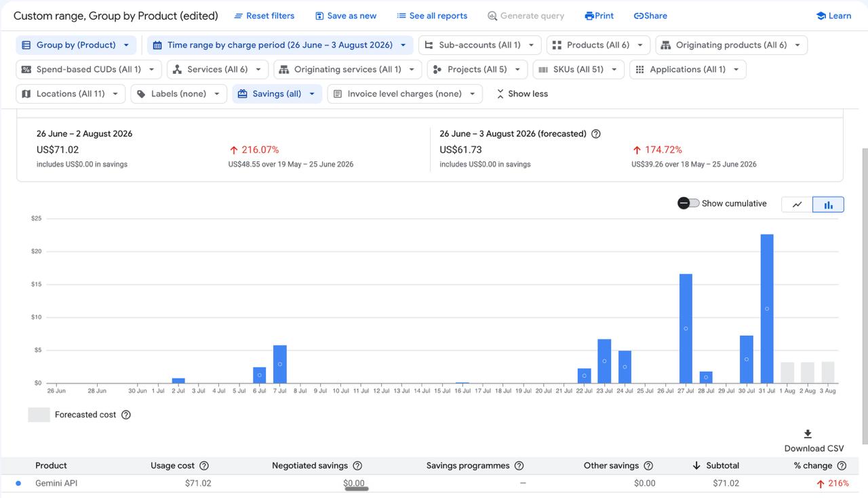
Task: Toggle the Show cumulative switch
Action: tap(688, 203)
